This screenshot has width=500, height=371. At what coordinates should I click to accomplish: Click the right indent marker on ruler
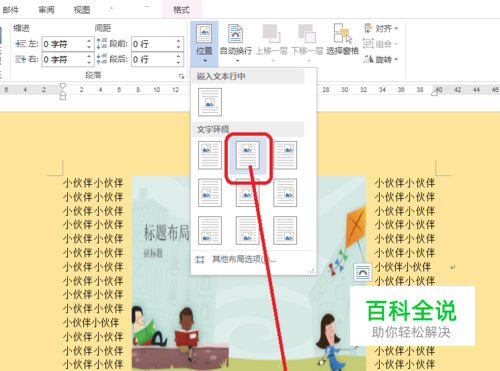(x=435, y=93)
